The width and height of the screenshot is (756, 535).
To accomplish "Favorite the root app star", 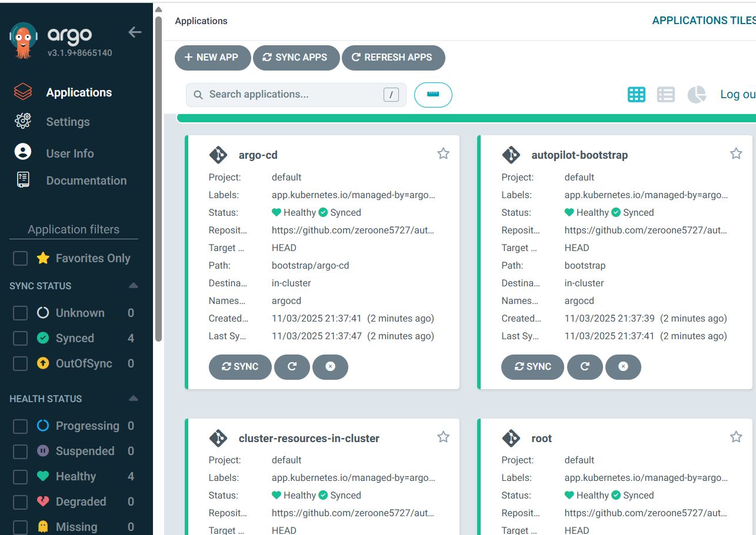I will click(x=736, y=437).
